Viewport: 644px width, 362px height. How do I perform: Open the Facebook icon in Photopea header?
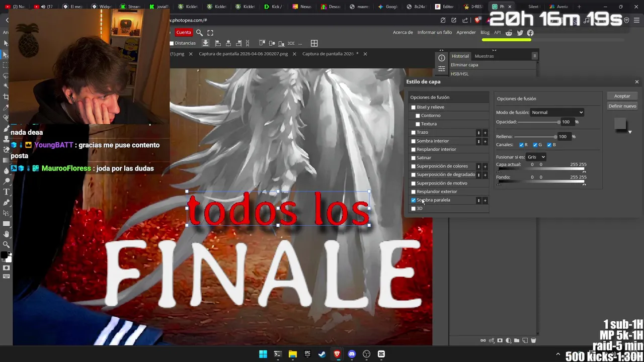tap(530, 33)
